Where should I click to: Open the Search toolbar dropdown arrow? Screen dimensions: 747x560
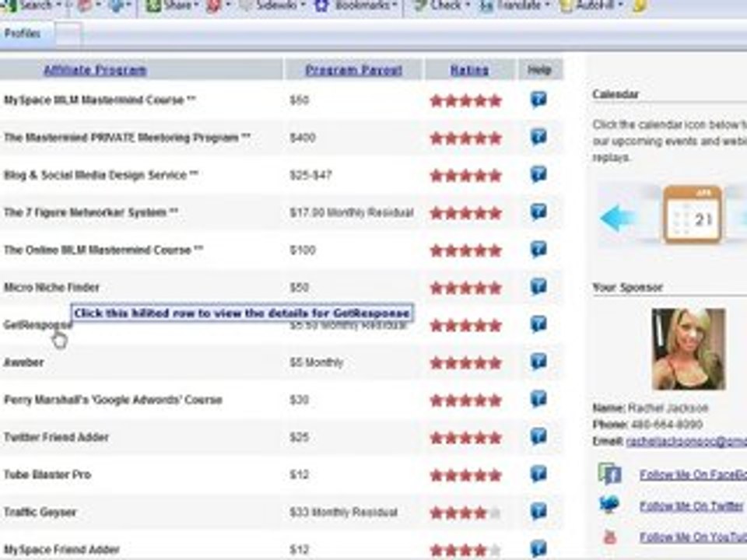click(59, 5)
